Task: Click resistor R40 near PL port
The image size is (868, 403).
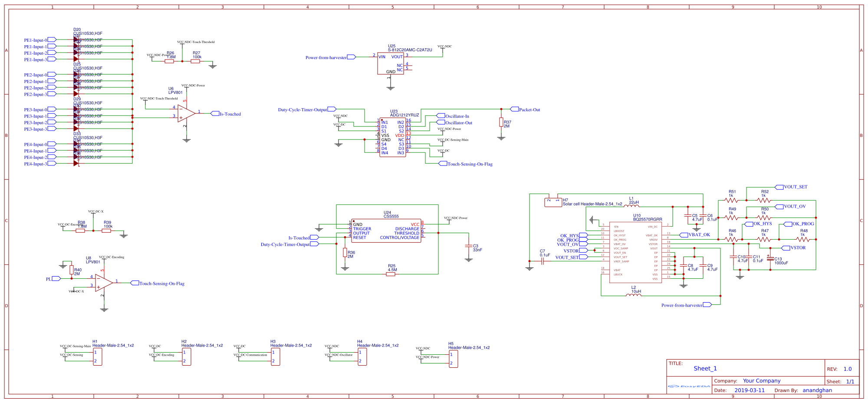Action: point(72,270)
